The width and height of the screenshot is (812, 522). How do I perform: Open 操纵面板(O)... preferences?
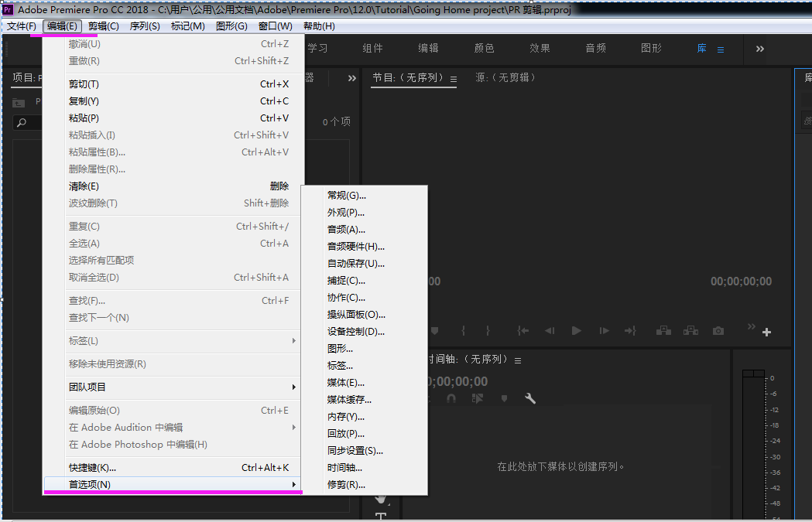pyautogui.click(x=365, y=315)
